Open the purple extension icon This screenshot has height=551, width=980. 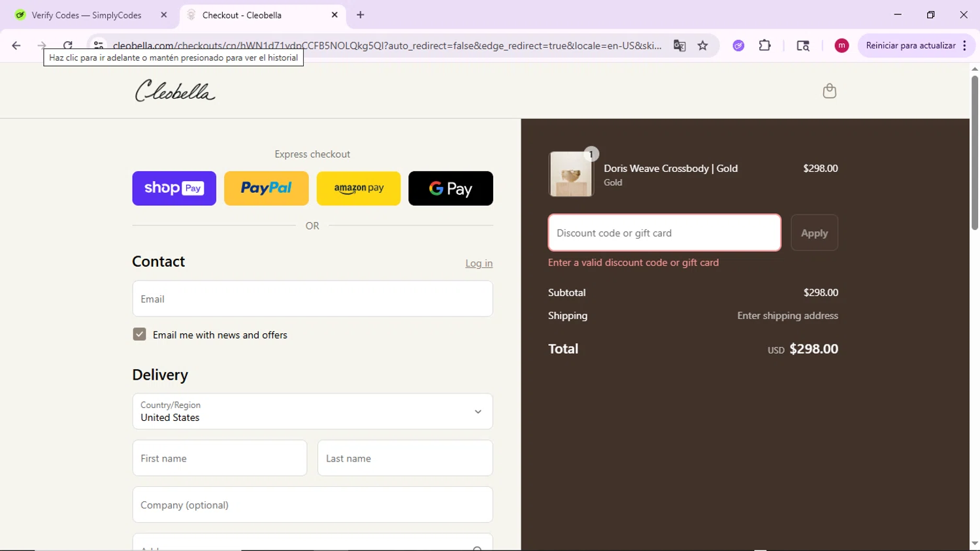tap(738, 45)
